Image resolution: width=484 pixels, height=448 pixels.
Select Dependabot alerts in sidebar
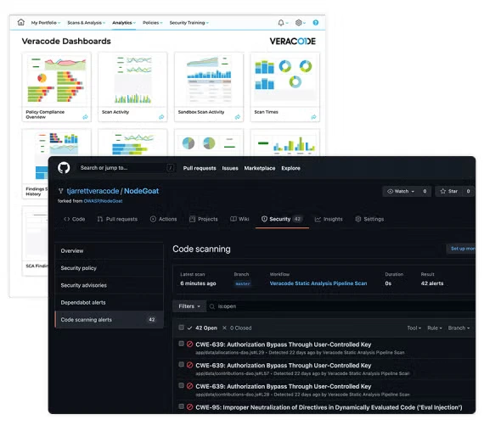tap(109, 303)
